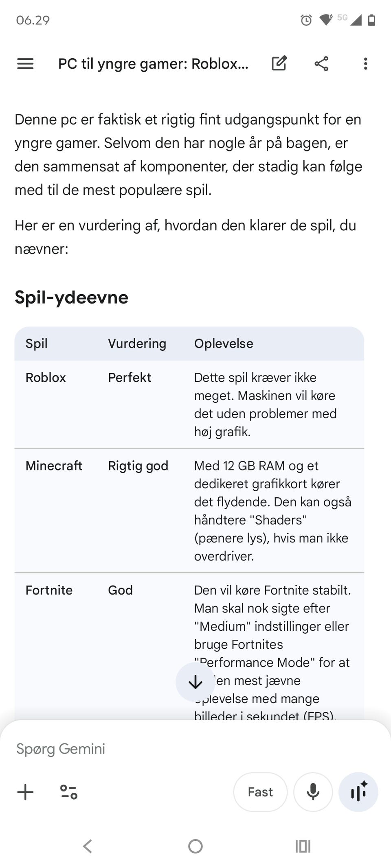
Task: Tap the Fortnite cell in the Spil column
Action: coord(49,590)
